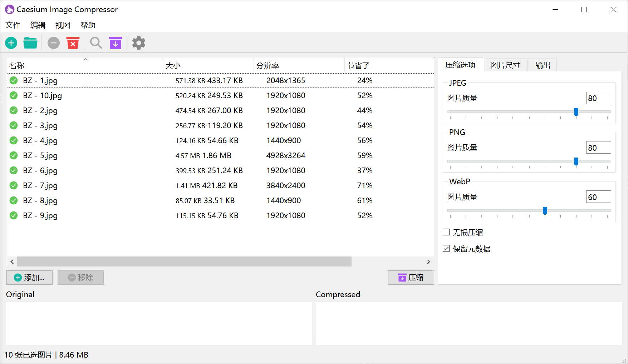Select the file BZ - 8.jpg
The image size is (628, 364).
(40, 201)
